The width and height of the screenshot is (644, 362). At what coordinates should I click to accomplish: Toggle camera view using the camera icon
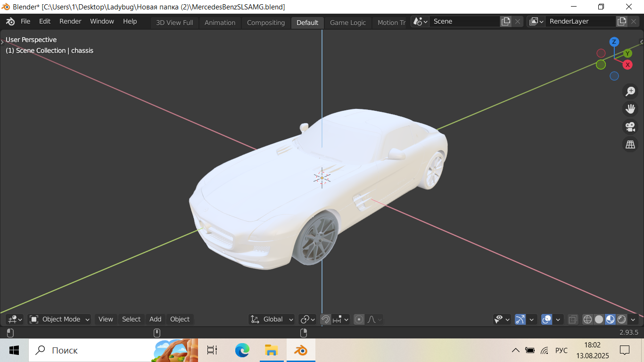tap(630, 127)
